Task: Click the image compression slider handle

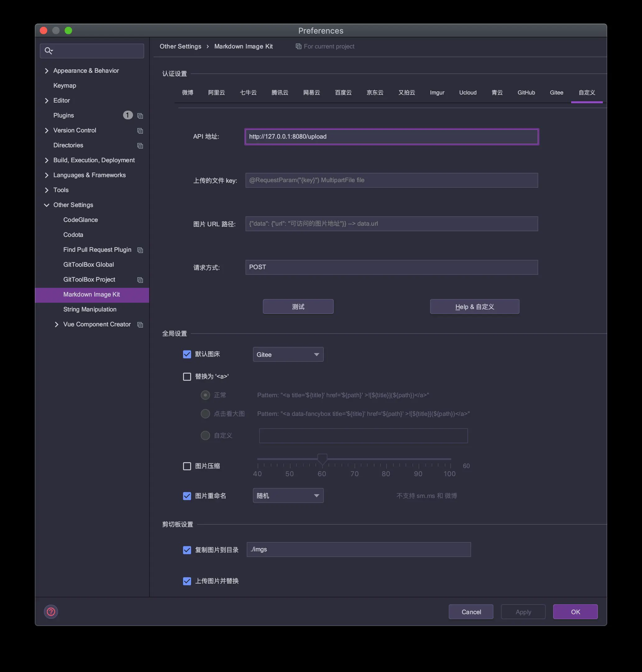Action: [x=322, y=459]
